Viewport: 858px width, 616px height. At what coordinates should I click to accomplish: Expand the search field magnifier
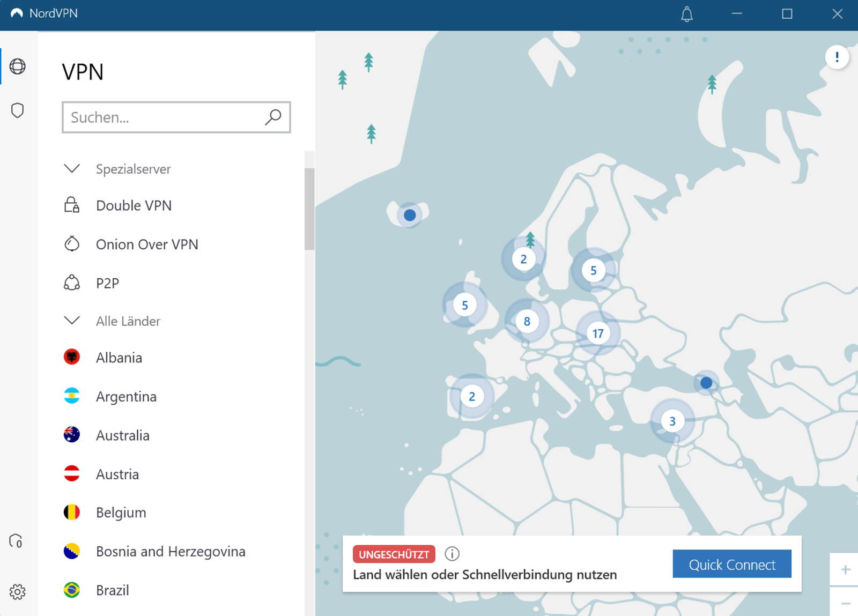[x=273, y=117]
